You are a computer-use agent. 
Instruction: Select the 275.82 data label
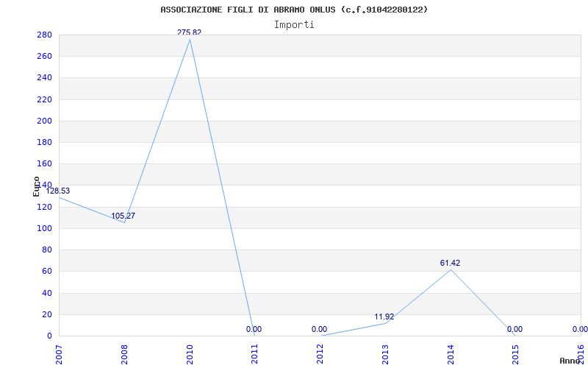190,32
